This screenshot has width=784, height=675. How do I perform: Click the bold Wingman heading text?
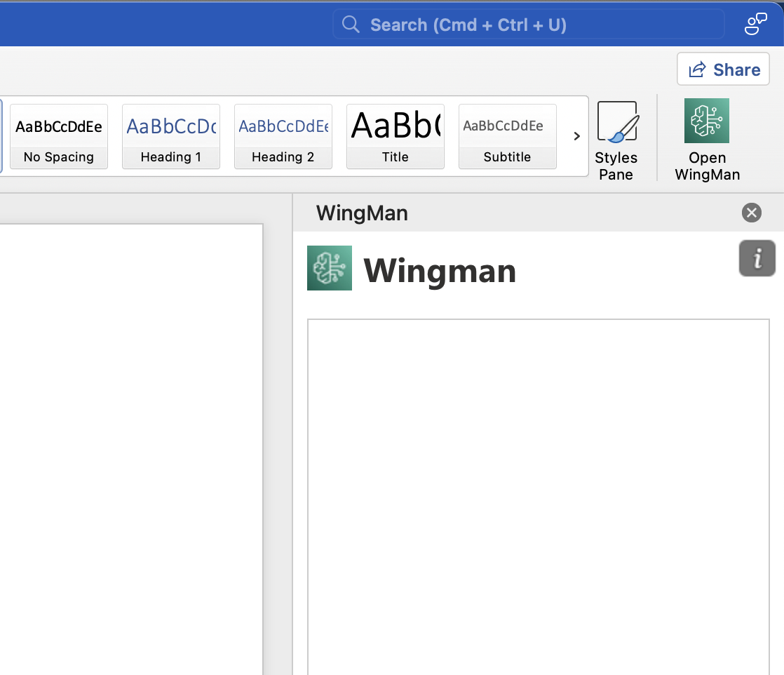[440, 271]
